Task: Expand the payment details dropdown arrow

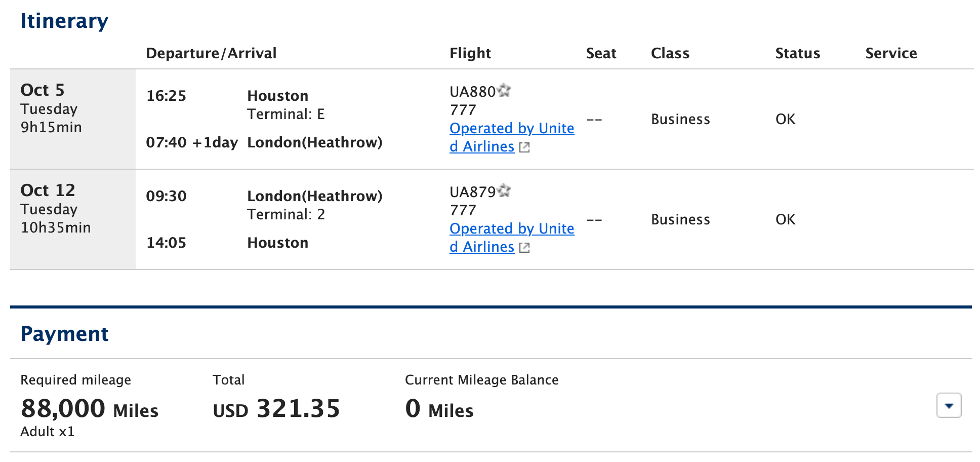Action: [949, 405]
